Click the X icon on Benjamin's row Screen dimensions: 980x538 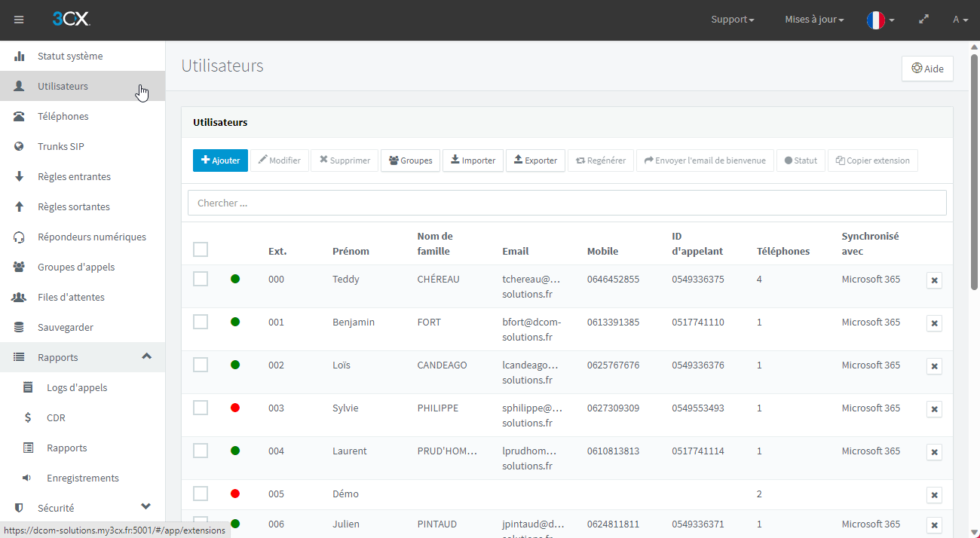[934, 323]
